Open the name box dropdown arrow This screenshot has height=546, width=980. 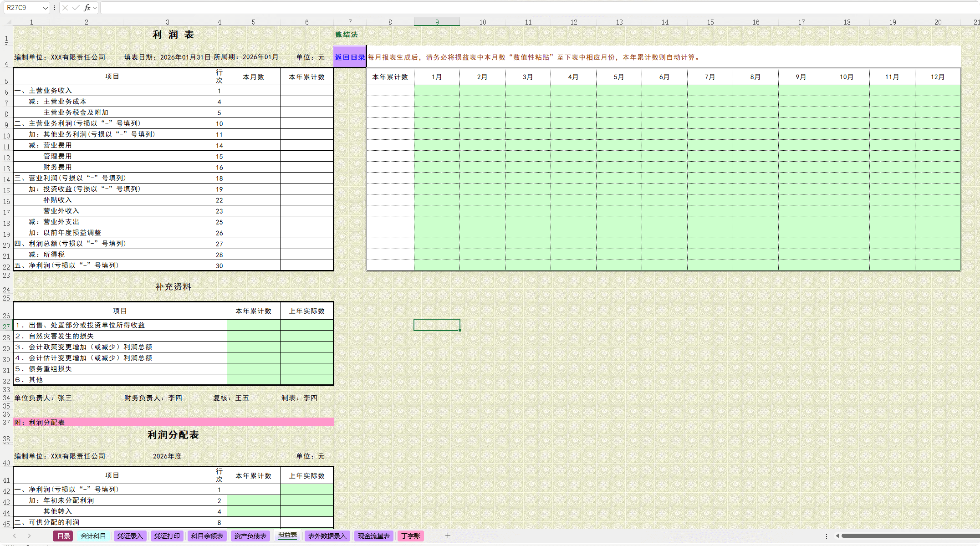[45, 8]
